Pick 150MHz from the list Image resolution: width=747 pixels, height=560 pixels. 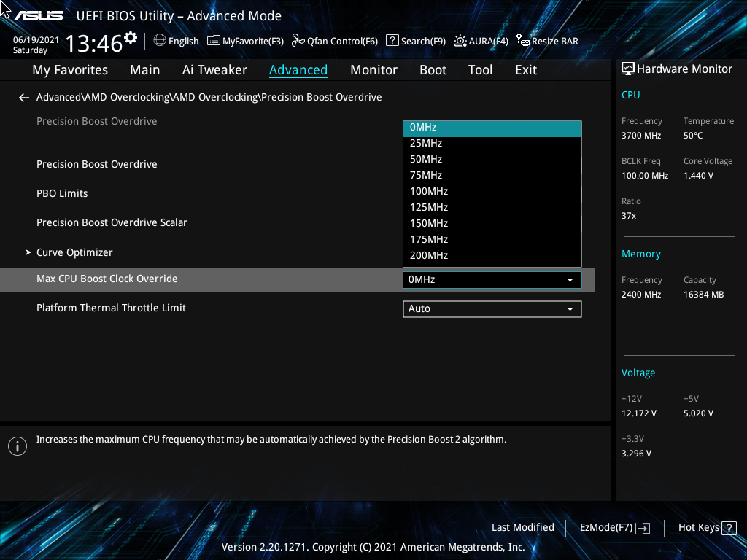pyautogui.click(x=492, y=223)
